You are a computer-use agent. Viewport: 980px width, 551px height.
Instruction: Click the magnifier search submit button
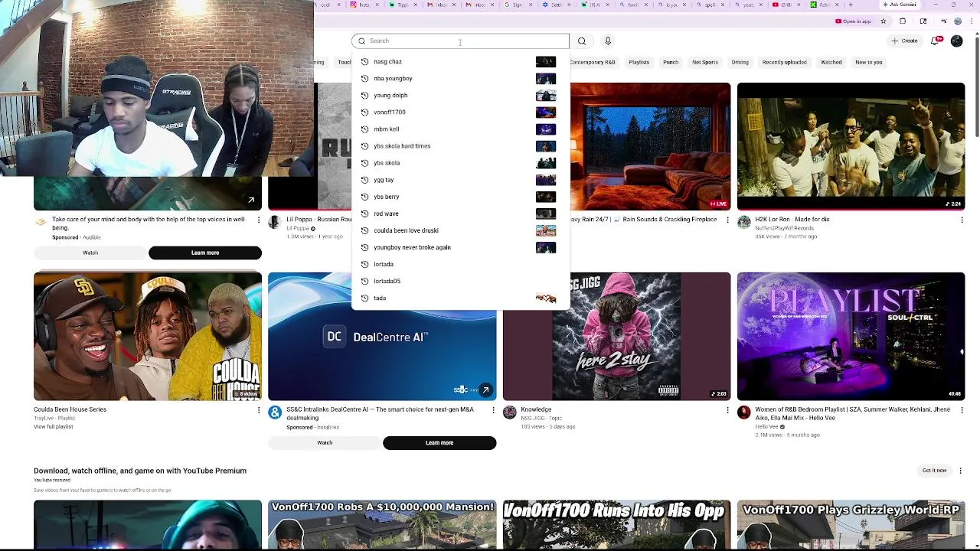coord(582,41)
